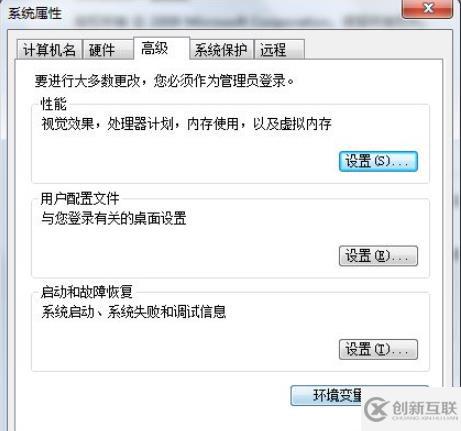Image resolution: width=461 pixels, height=431 pixels.
Task: Click the 系统属性 title bar text
Action: click(x=35, y=13)
